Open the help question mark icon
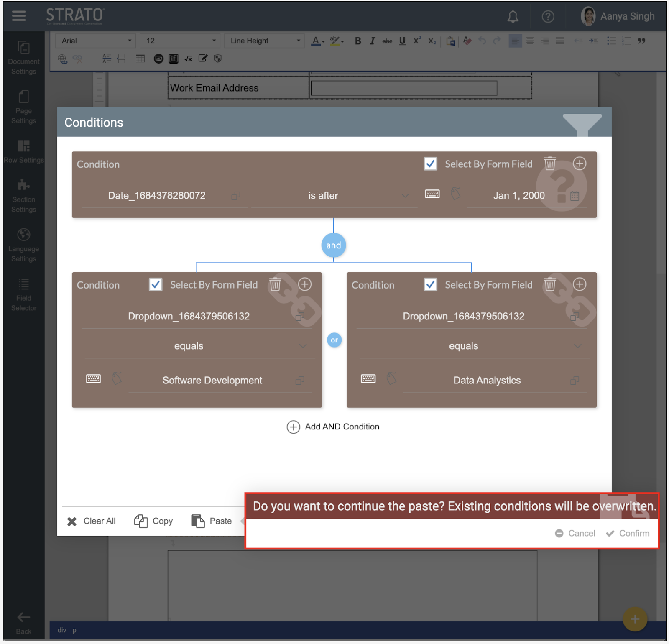This screenshot has height=644, width=669. pyautogui.click(x=548, y=17)
